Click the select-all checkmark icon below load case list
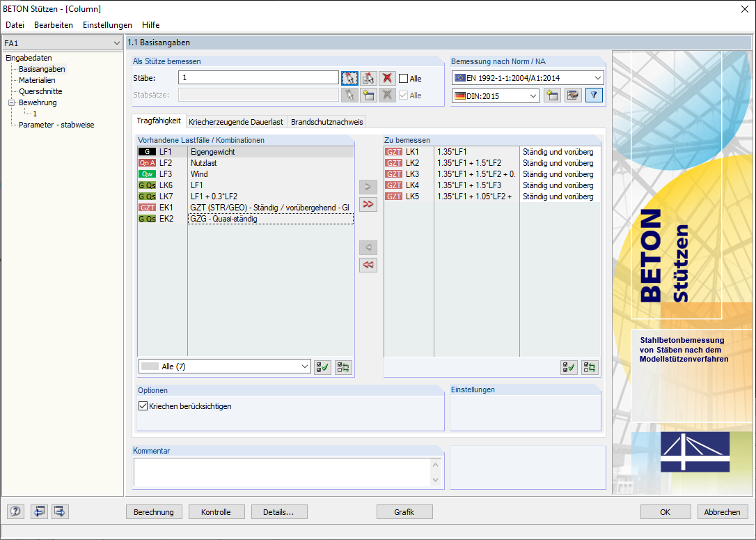This screenshot has width=756, height=540. (322, 367)
